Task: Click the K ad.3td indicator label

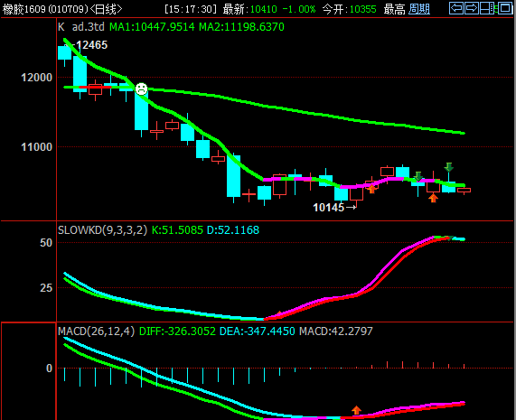Action: pos(81,26)
